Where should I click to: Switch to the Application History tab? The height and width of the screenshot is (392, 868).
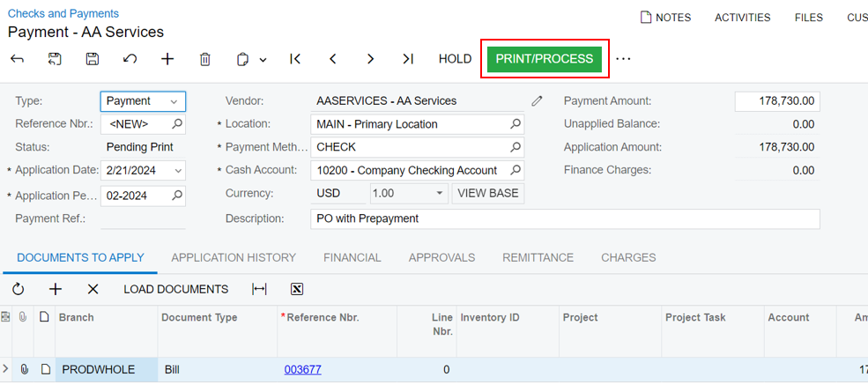tap(234, 257)
